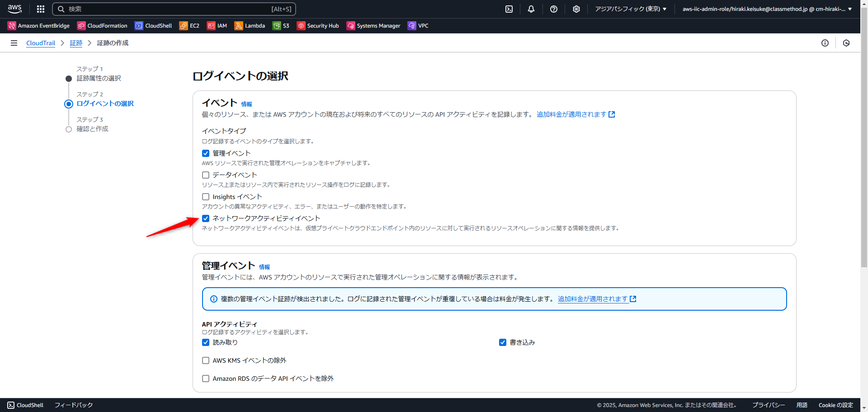The width and height of the screenshot is (868, 412).
Task: Open CloudShell favorites shortcut
Action: (x=153, y=26)
